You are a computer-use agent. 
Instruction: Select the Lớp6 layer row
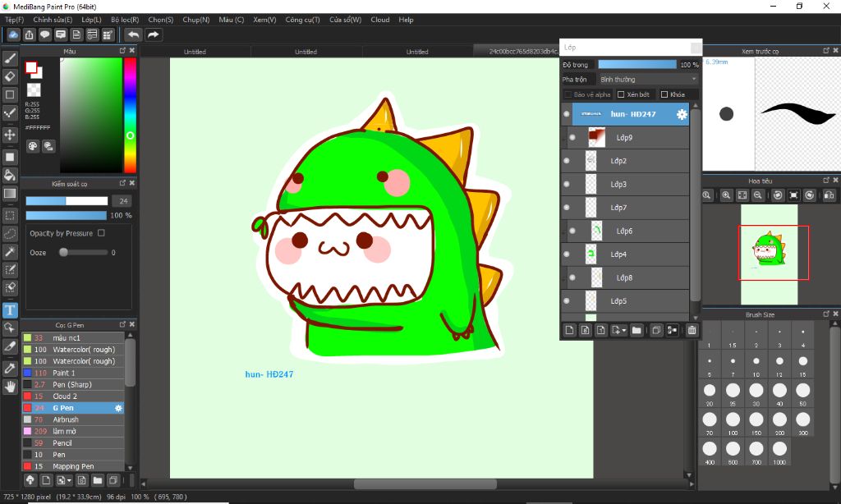point(625,231)
